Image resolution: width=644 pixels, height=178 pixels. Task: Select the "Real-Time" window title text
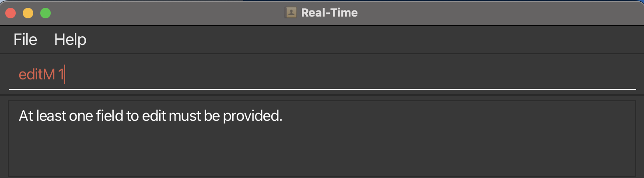[x=329, y=13]
